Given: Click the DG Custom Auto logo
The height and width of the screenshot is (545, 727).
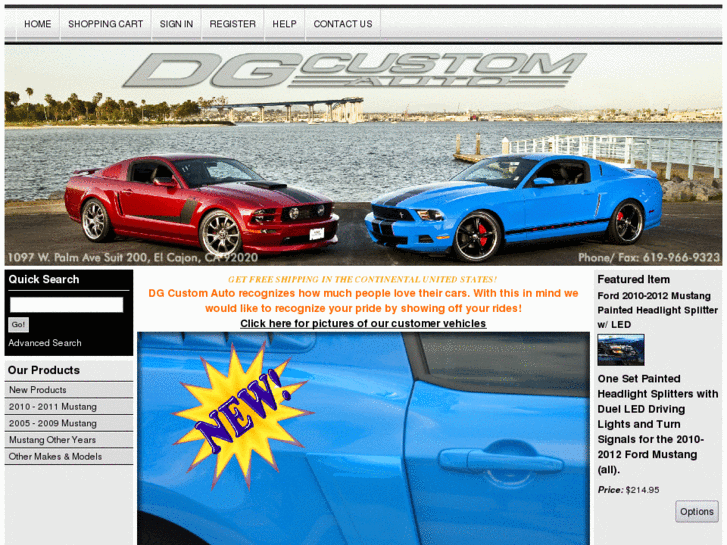Looking at the screenshot, I should pos(355,70).
